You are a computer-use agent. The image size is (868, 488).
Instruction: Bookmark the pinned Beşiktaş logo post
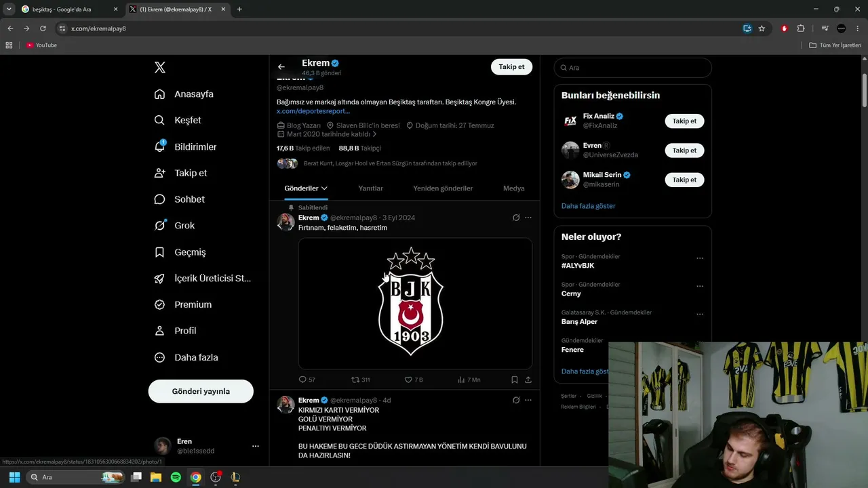pyautogui.click(x=515, y=380)
